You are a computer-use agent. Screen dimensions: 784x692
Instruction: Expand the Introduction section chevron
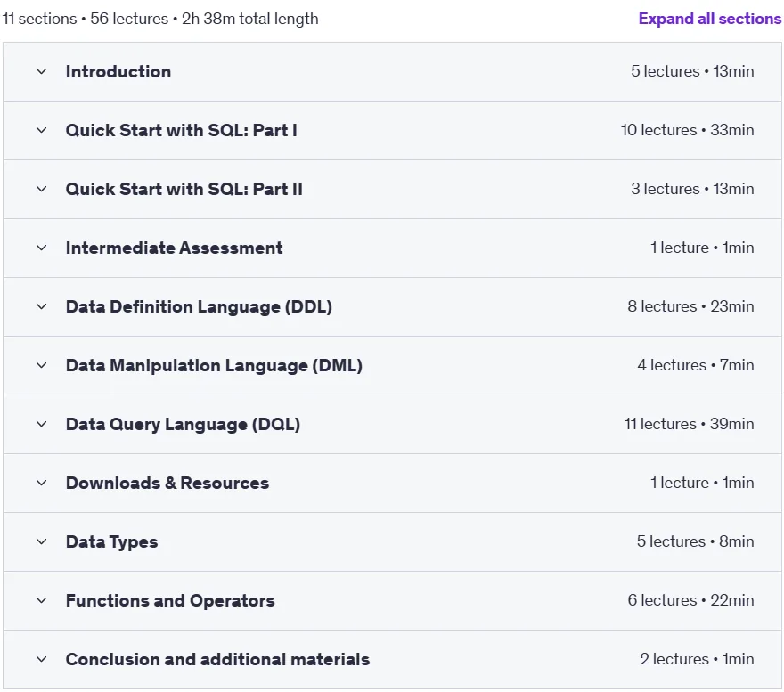pos(42,71)
